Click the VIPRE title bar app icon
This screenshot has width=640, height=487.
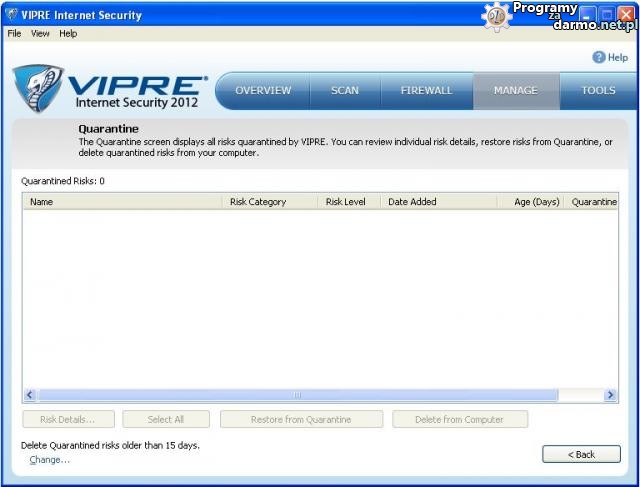pos(11,15)
